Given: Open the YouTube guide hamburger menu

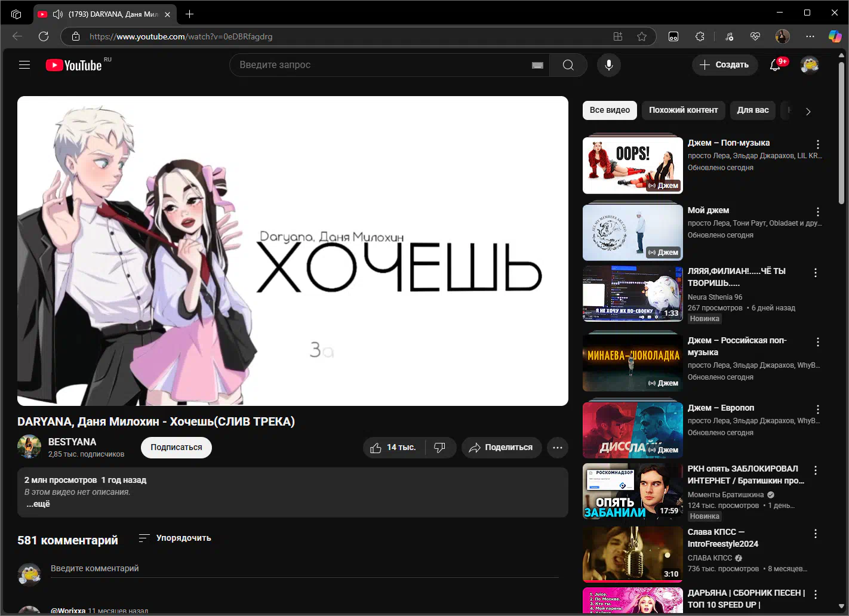Looking at the screenshot, I should pos(24,65).
